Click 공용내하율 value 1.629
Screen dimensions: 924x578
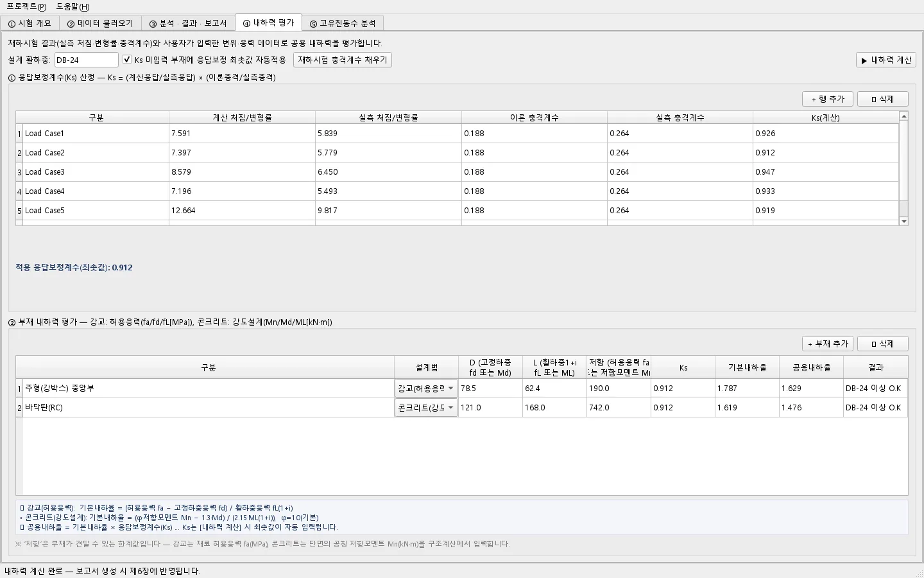tap(811, 389)
